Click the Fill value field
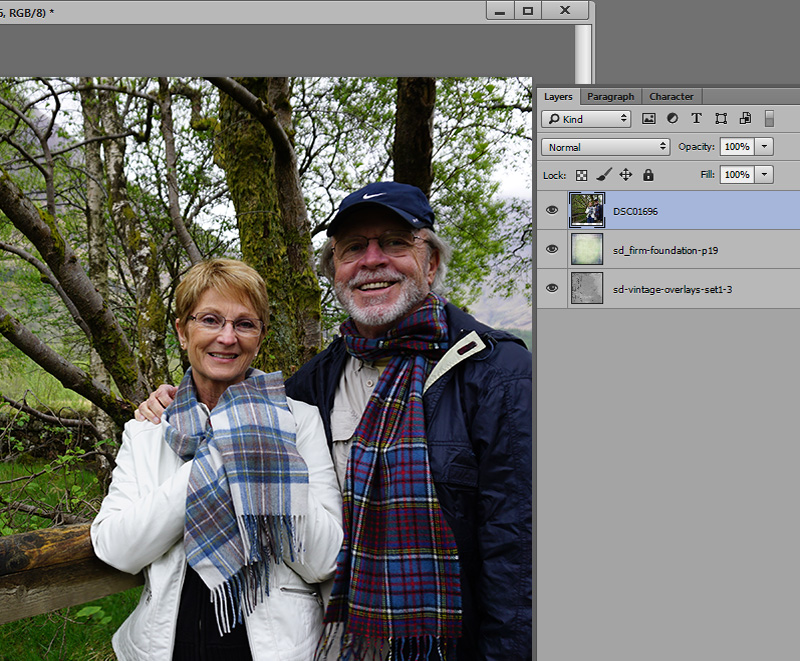The width and height of the screenshot is (800, 661). tap(737, 174)
